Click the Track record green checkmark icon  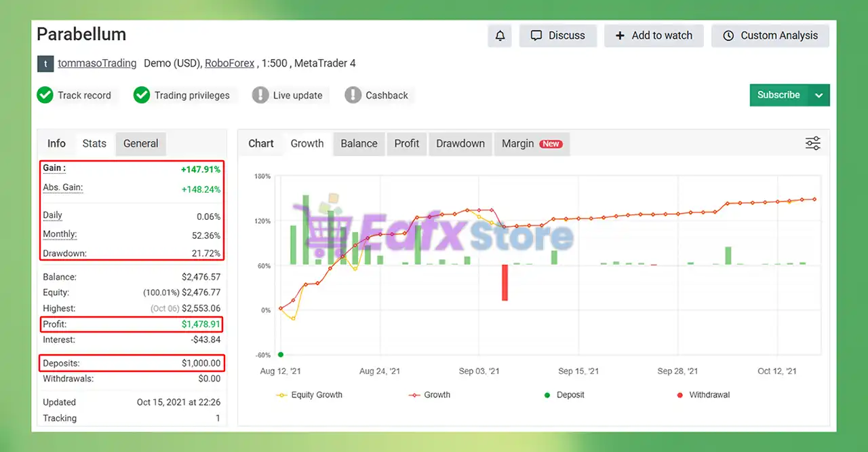point(45,95)
